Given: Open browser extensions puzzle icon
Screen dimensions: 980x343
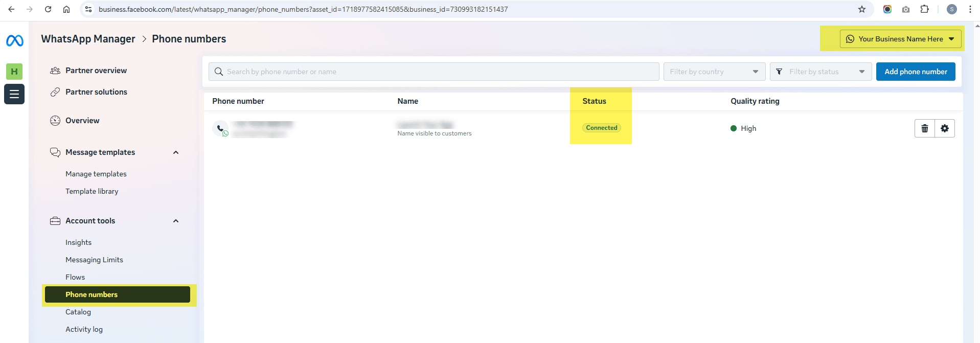Looking at the screenshot, I should click(924, 9).
